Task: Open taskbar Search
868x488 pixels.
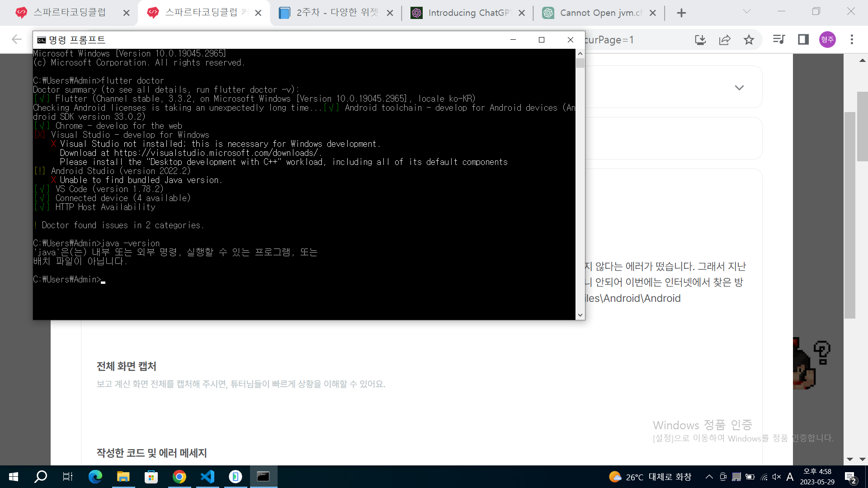Action: 41,477
